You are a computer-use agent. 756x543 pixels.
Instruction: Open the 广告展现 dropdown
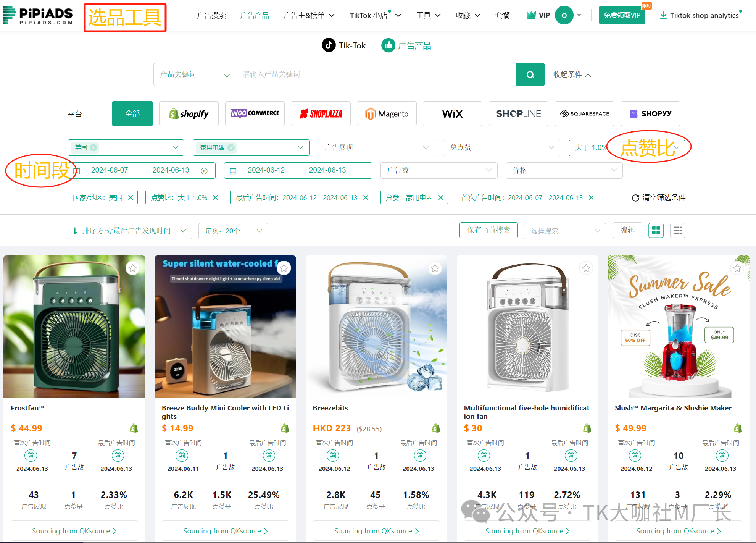click(376, 147)
